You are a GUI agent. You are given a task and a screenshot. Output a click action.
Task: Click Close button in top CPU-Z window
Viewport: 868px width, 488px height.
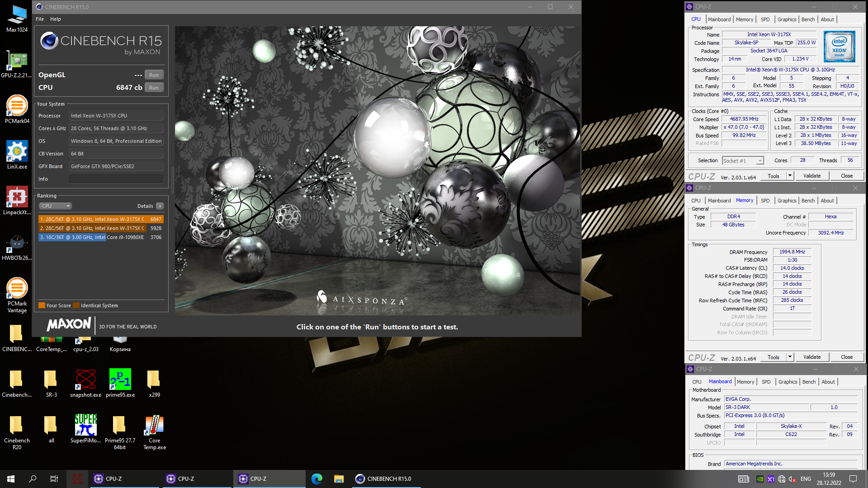coord(847,176)
